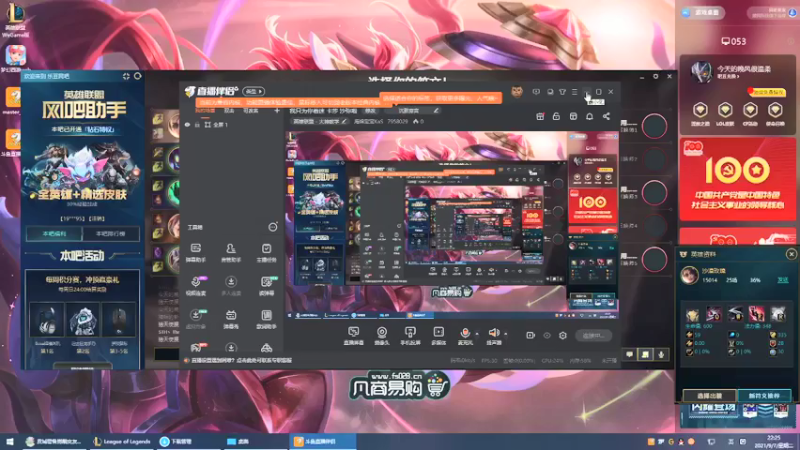800x450 pixels.
Task: Add a multimedia source (多媒体)
Action: pyautogui.click(x=438, y=336)
